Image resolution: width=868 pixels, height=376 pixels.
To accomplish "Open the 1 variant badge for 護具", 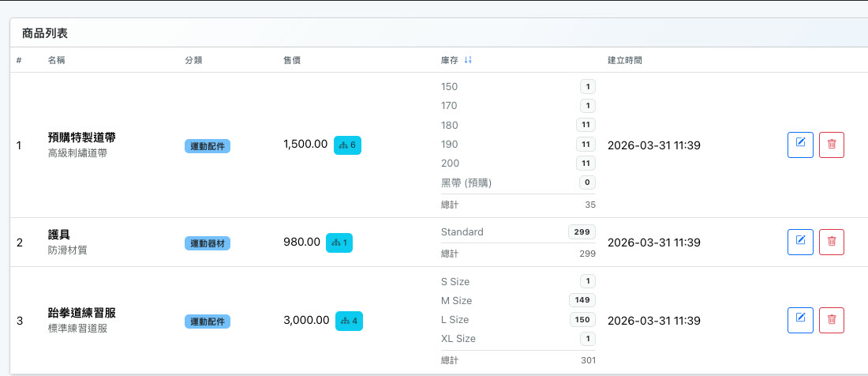I will pos(339,243).
